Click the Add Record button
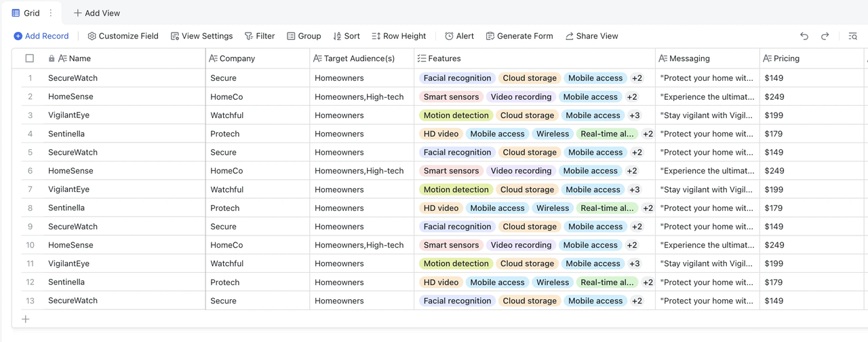Image resolution: width=868 pixels, height=342 pixels. [41, 36]
